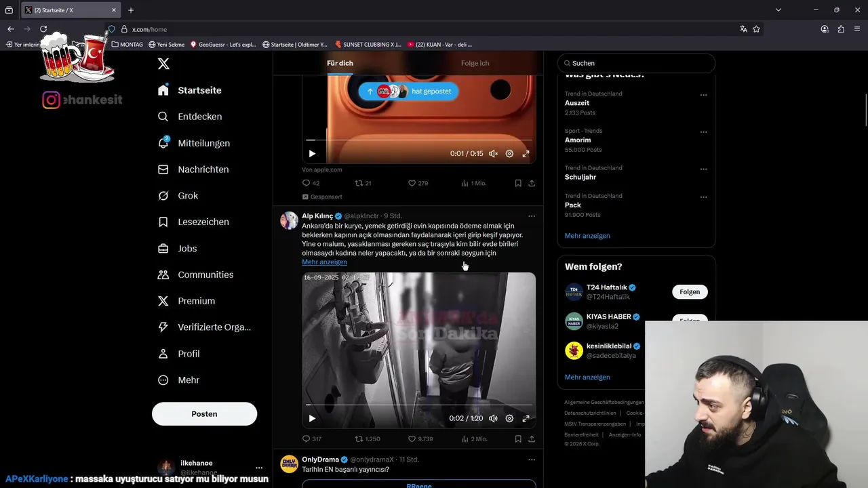Bookmark the Apple ad post
Viewport: 868px width, 488px height.
pos(518,183)
